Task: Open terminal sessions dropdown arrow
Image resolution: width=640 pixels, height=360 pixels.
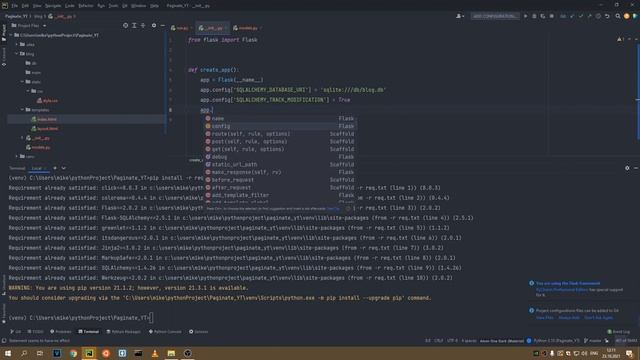Action: click(64, 168)
